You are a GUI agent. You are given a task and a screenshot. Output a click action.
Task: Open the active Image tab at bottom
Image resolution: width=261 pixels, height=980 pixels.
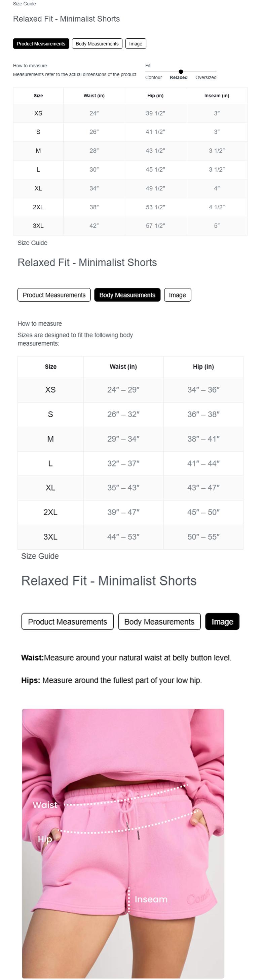222,622
